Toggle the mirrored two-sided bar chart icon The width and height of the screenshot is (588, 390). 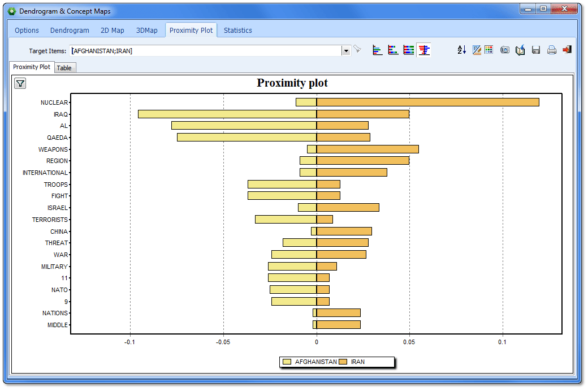424,50
